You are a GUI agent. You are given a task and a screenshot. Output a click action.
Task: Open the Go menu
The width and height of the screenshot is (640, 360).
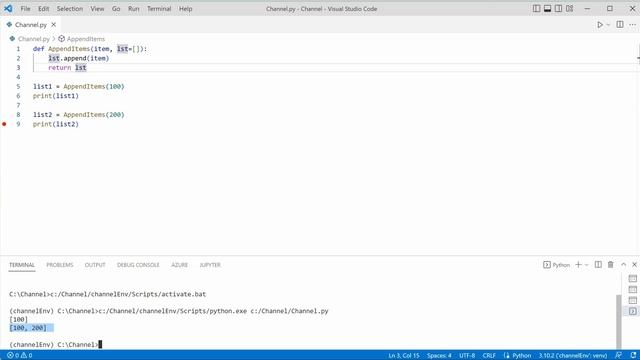click(116, 9)
